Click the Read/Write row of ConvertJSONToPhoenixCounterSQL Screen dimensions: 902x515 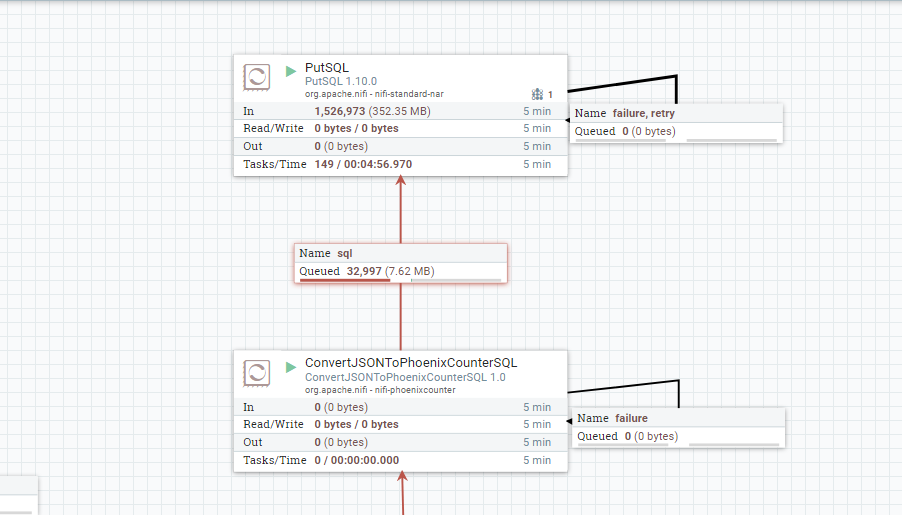click(x=400, y=424)
